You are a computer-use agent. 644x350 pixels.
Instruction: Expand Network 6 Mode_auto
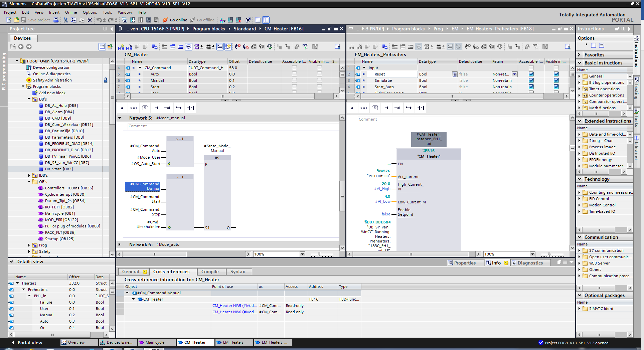120,244
